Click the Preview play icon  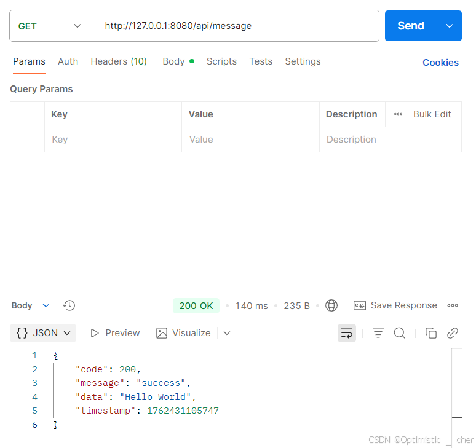click(95, 333)
